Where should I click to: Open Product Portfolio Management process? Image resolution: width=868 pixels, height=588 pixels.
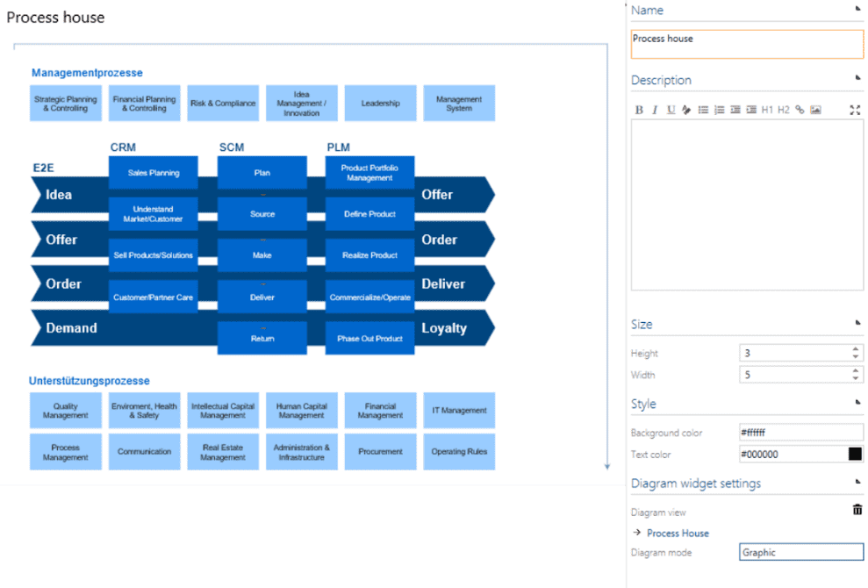click(x=369, y=173)
